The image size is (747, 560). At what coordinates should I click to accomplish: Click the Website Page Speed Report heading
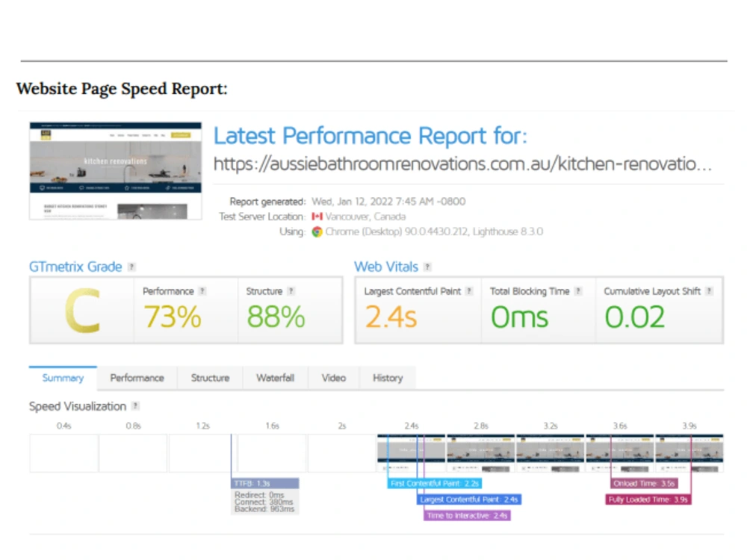click(122, 89)
